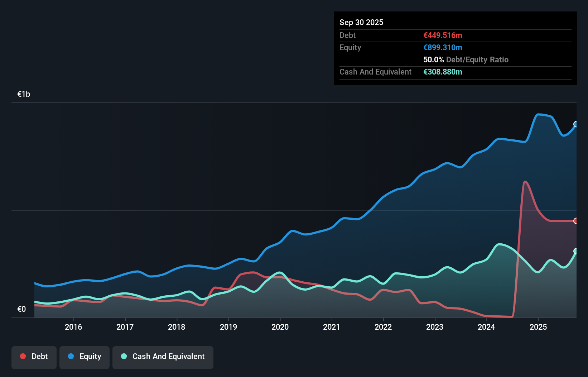The width and height of the screenshot is (588, 377).
Task: Toggle the Equity series legend button
Action: 84,357
